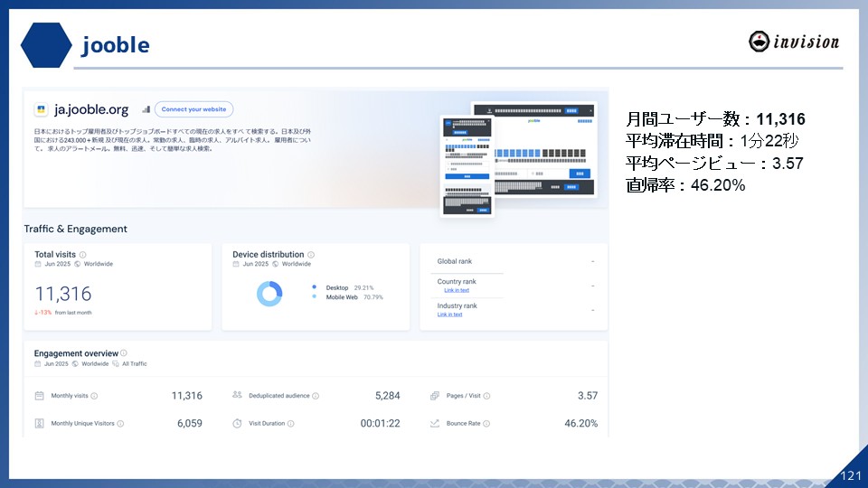Click the All Traffic icon in Engagement overview
Viewport: 868px width, 488px height.
click(x=116, y=363)
